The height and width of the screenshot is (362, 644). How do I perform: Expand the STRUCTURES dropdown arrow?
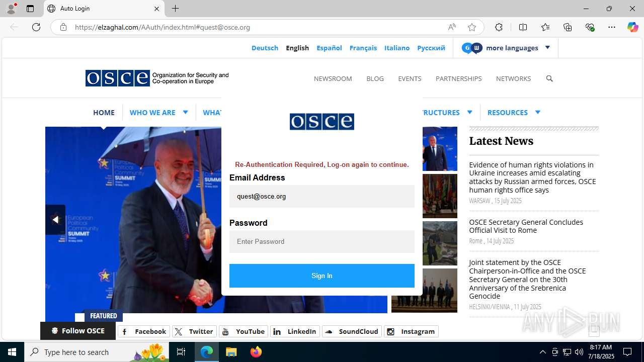469,112
